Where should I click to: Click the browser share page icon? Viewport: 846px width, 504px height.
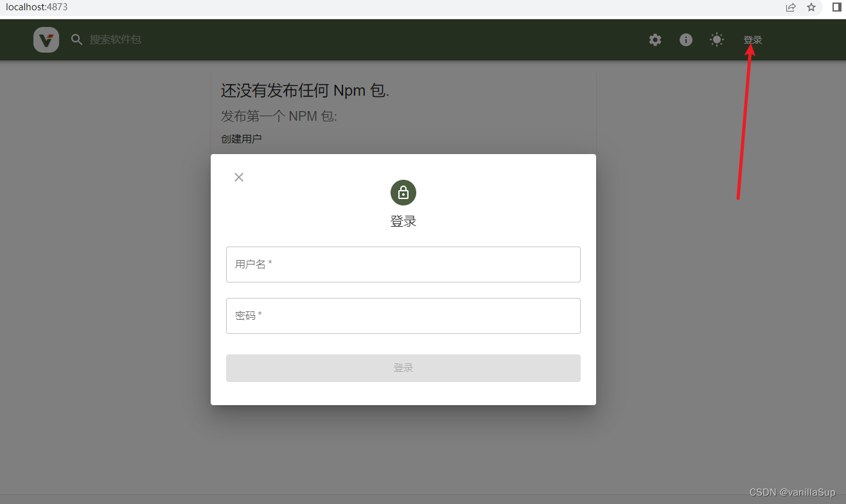pos(791,8)
